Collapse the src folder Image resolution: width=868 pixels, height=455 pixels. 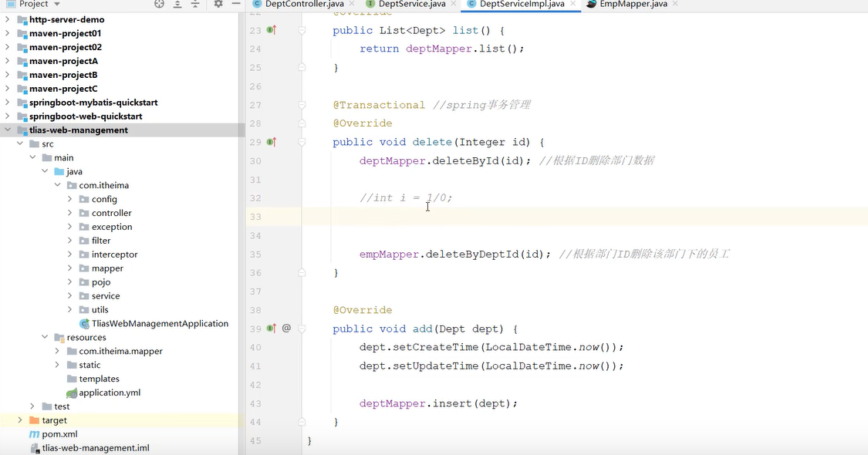(x=20, y=144)
